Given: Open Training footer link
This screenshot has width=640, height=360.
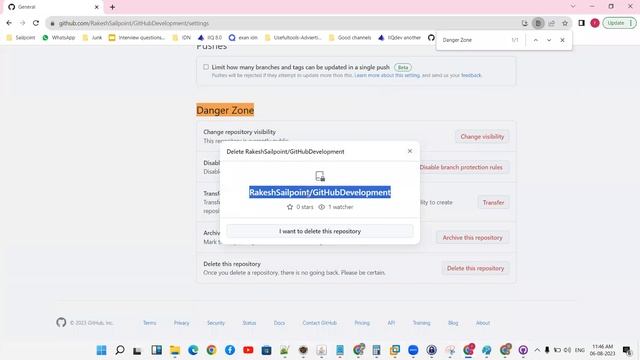Looking at the screenshot, I should tap(421, 323).
